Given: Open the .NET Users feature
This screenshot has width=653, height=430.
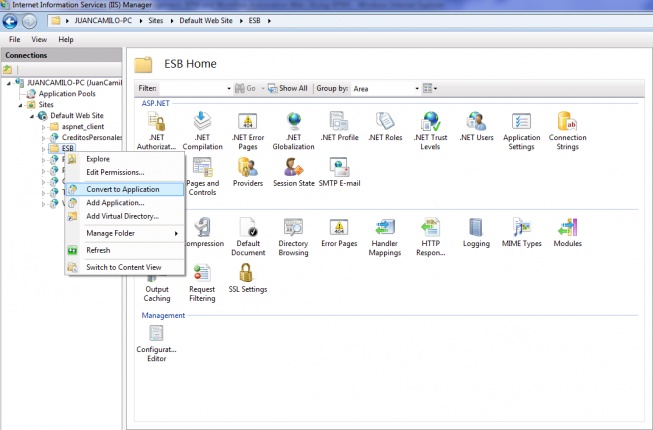Looking at the screenshot, I should (x=476, y=127).
